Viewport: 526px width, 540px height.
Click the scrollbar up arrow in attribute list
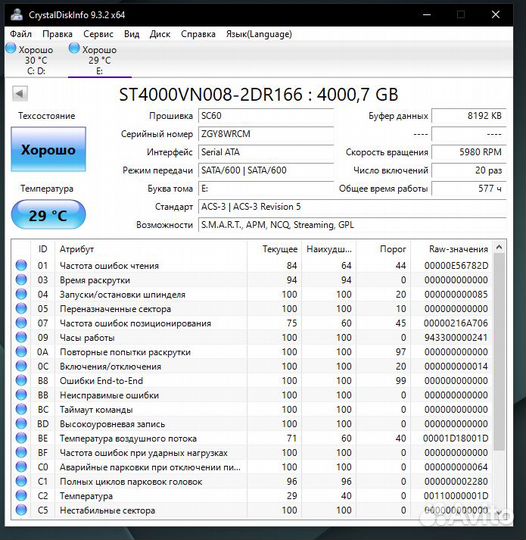(x=499, y=248)
